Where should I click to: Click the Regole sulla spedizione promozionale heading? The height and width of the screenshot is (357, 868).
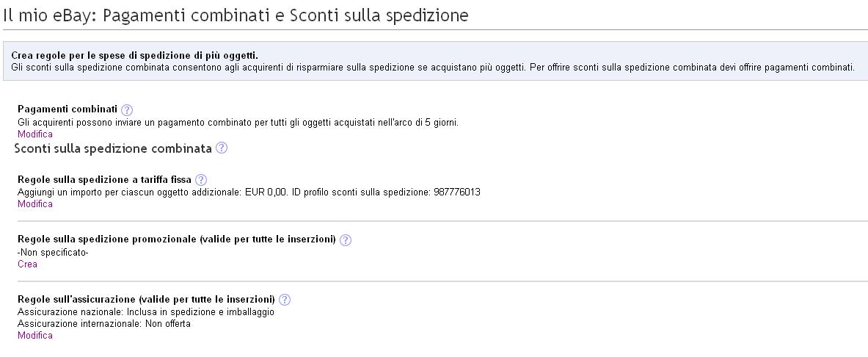[176, 240]
